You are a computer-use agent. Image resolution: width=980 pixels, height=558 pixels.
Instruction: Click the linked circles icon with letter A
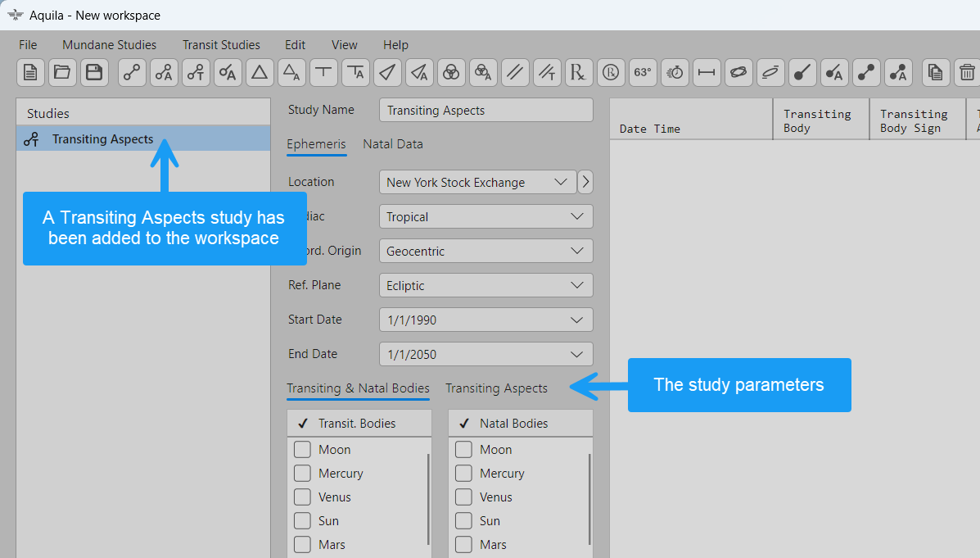(164, 73)
